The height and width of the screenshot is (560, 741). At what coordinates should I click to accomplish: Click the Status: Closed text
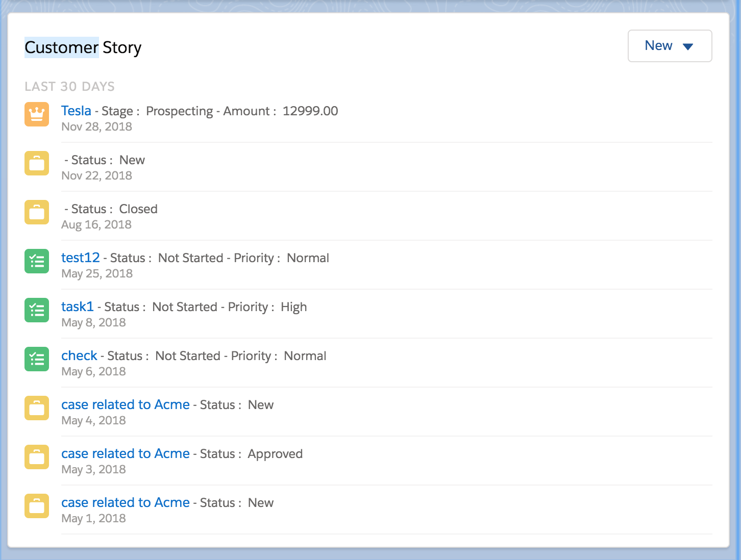114,209
